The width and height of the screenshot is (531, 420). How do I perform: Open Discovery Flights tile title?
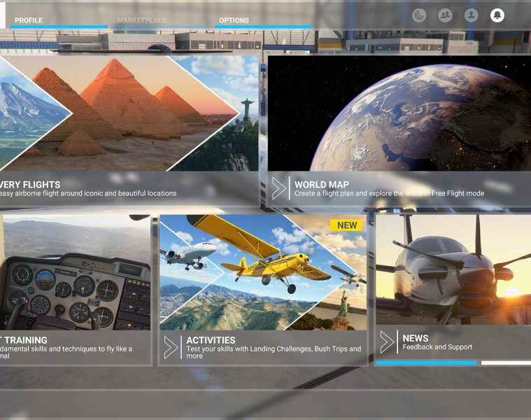[30, 185]
